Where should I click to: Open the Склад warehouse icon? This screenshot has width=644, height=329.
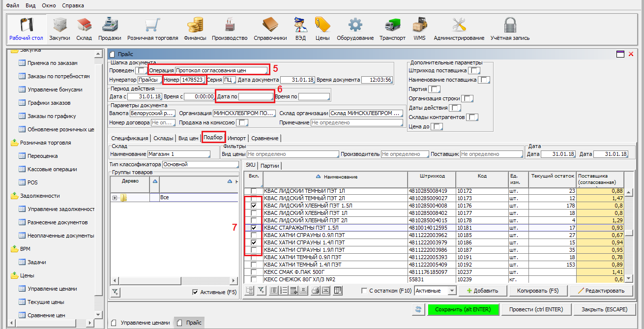84,26
